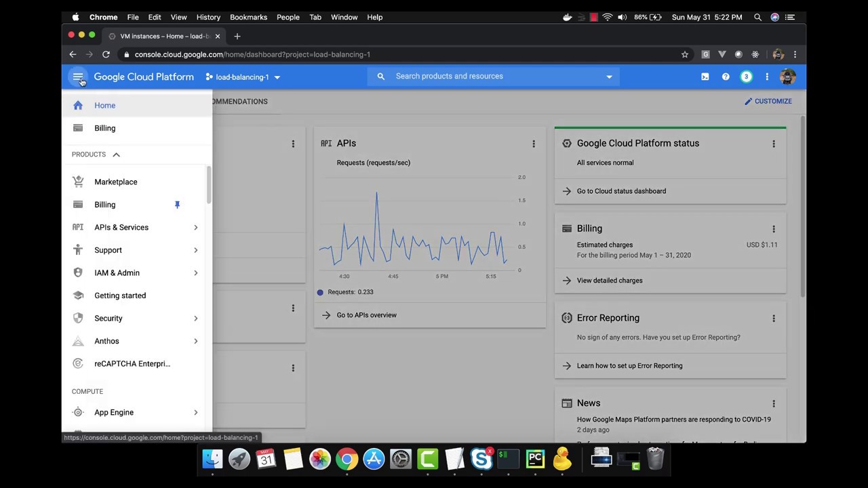868x488 pixels.
Task: View detailed charges link
Action: [610, 281]
